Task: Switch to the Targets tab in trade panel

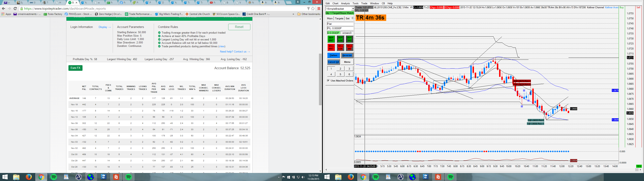Action: coord(339,19)
